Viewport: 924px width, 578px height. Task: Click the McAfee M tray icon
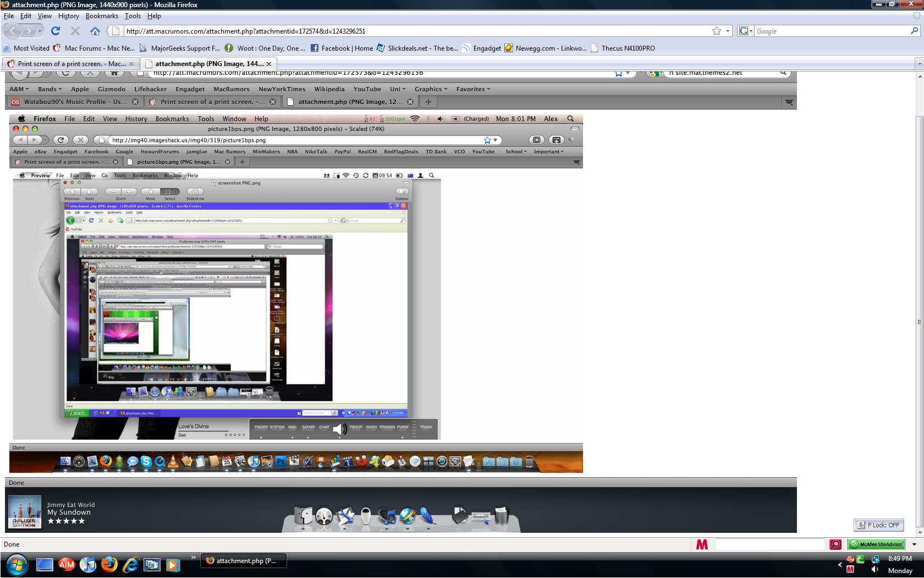(850, 570)
